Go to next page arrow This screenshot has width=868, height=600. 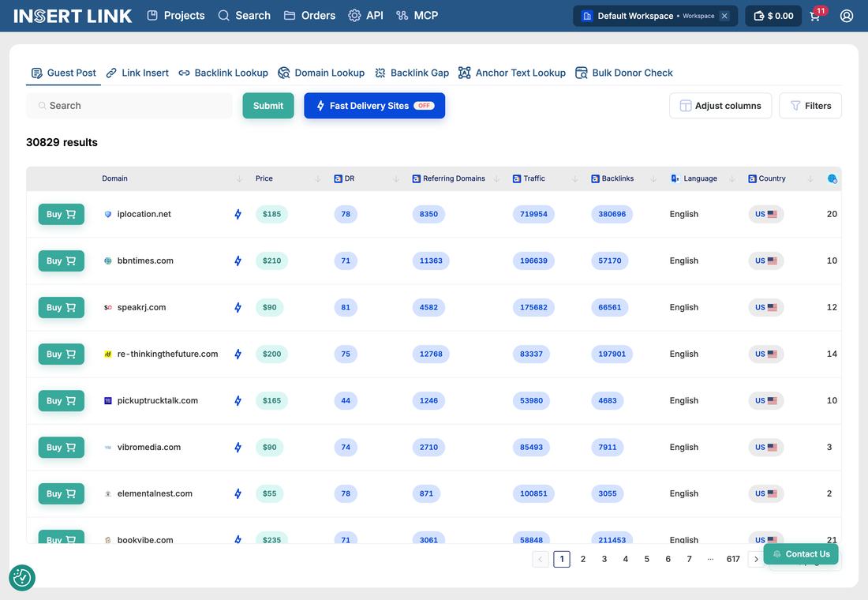[x=756, y=559]
